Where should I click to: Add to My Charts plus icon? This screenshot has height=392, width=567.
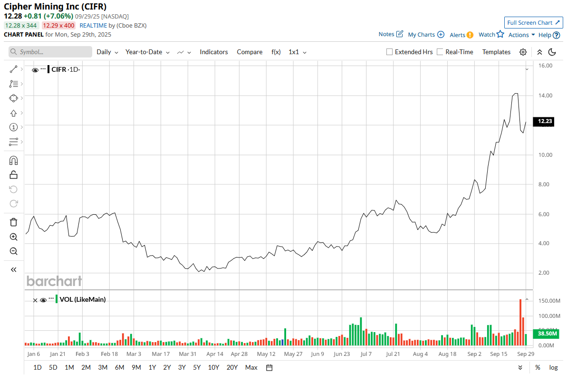[x=441, y=34]
